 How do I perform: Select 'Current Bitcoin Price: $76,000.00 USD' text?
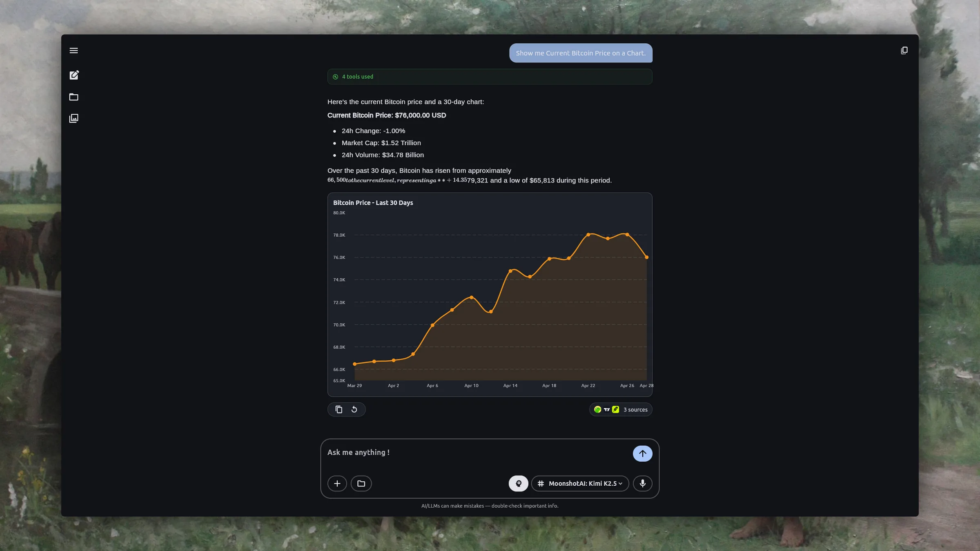[x=387, y=116]
